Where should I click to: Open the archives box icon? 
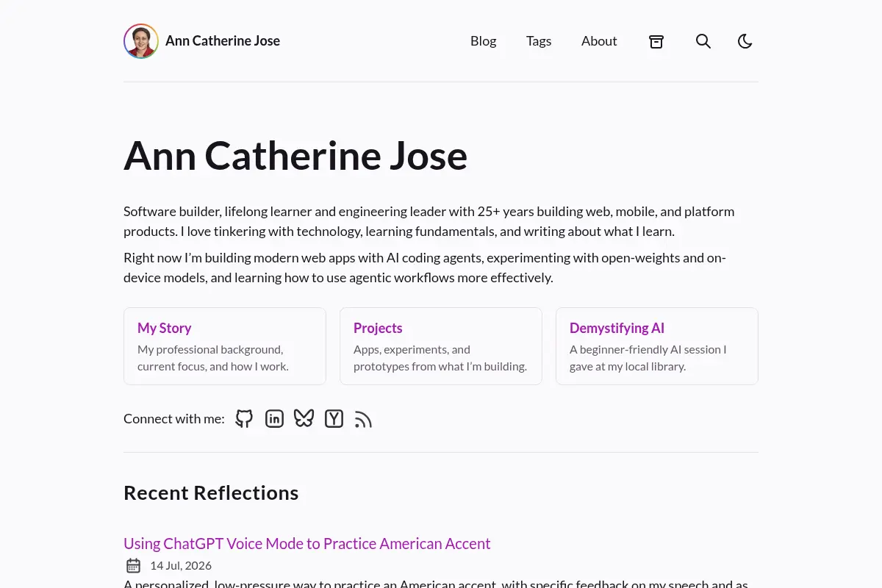click(656, 42)
